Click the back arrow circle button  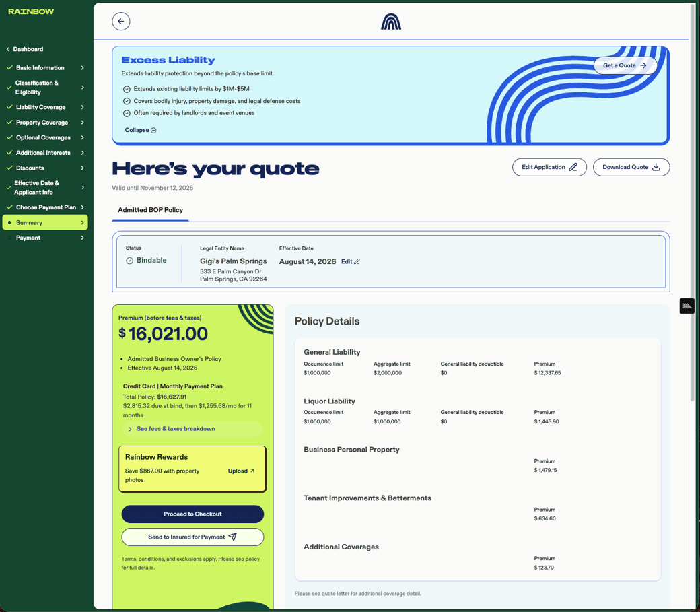pyautogui.click(x=121, y=22)
